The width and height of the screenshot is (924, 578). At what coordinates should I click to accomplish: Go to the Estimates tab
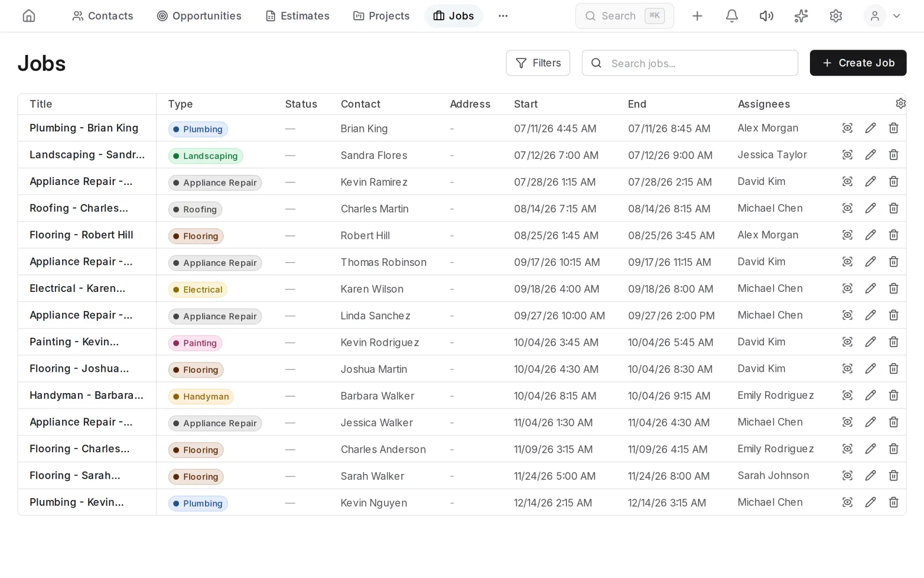coord(297,16)
